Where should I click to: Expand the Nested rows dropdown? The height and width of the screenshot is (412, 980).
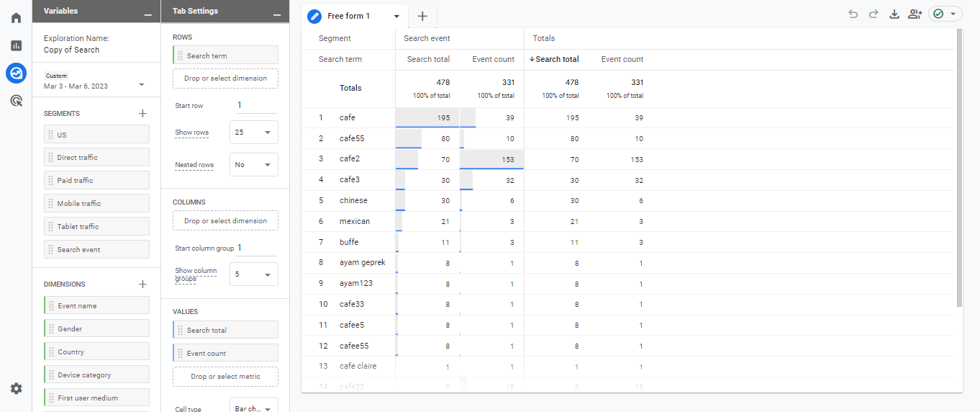[x=253, y=165]
